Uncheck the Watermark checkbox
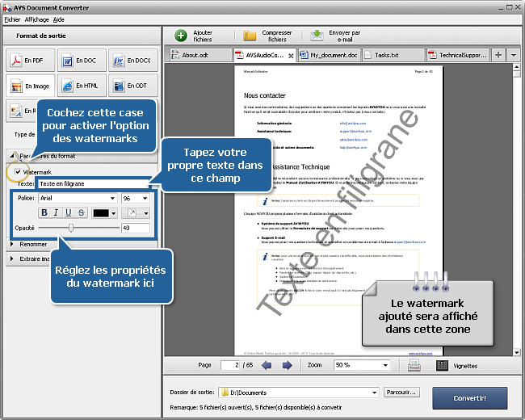The width and height of the screenshot is (525, 420). click(18, 172)
